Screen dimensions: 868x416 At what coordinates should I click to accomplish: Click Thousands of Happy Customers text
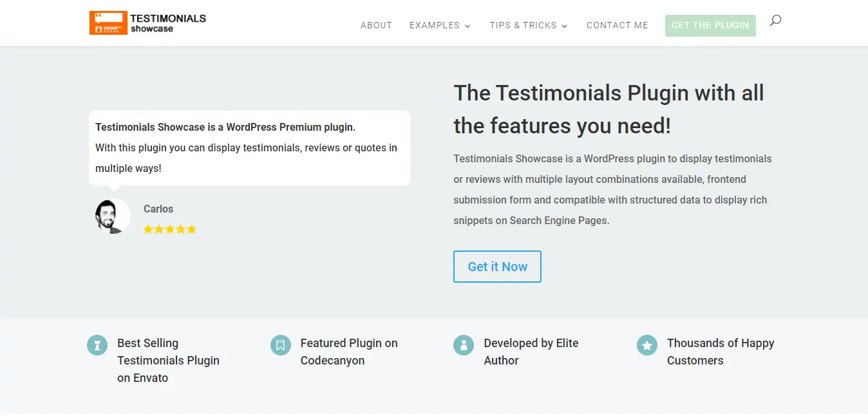click(x=721, y=352)
